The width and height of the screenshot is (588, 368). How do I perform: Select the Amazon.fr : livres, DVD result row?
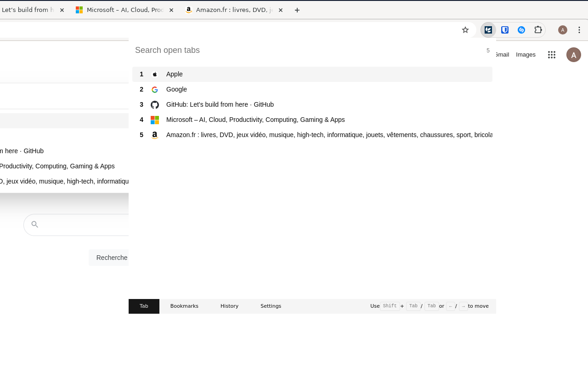click(x=312, y=135)
